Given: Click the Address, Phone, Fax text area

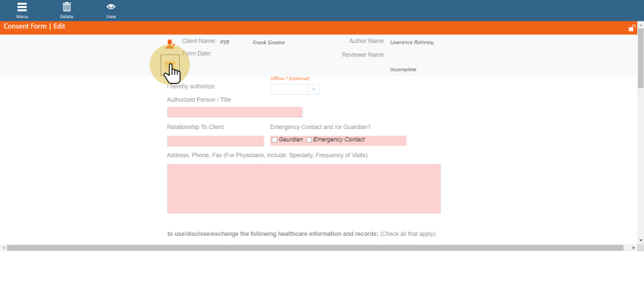Looking at the screenshot, I should 303,189.
